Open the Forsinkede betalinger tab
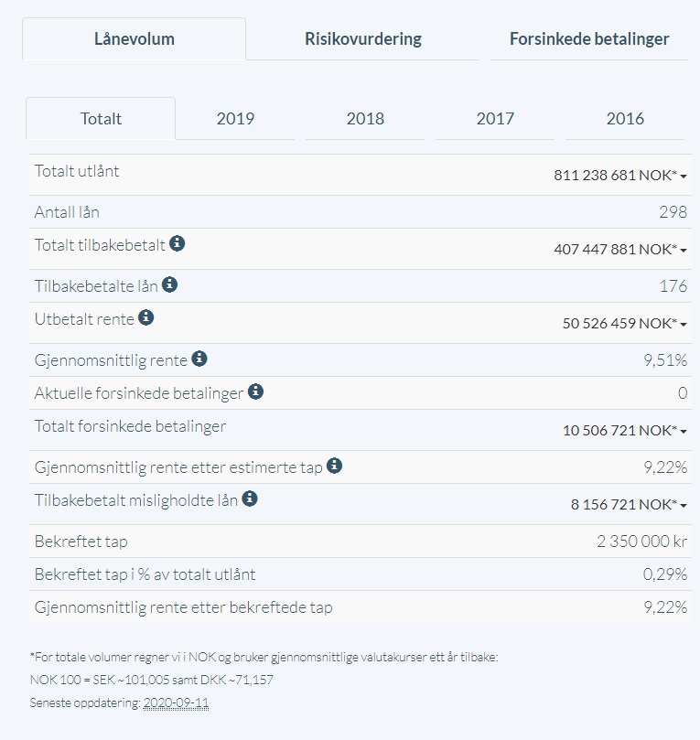The image size is (700, 740). [589, 39]
